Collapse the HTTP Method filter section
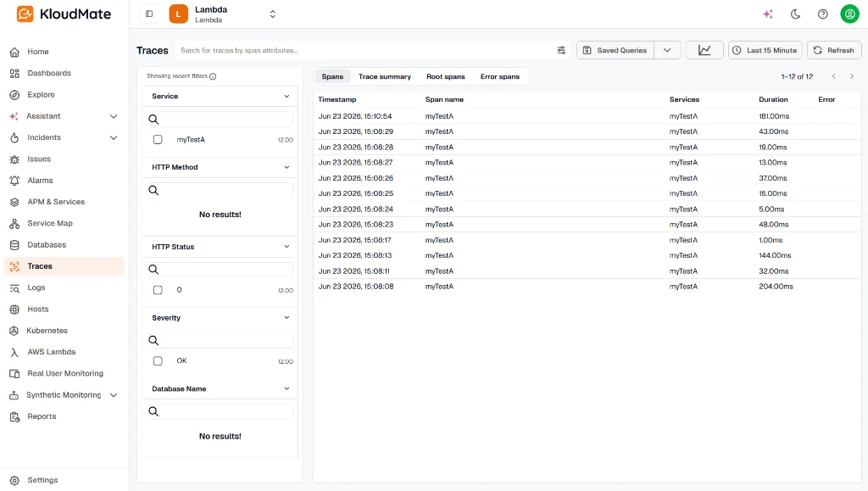Screen dimensions: 868x491 pyautogui.click(x=287, y=167)
